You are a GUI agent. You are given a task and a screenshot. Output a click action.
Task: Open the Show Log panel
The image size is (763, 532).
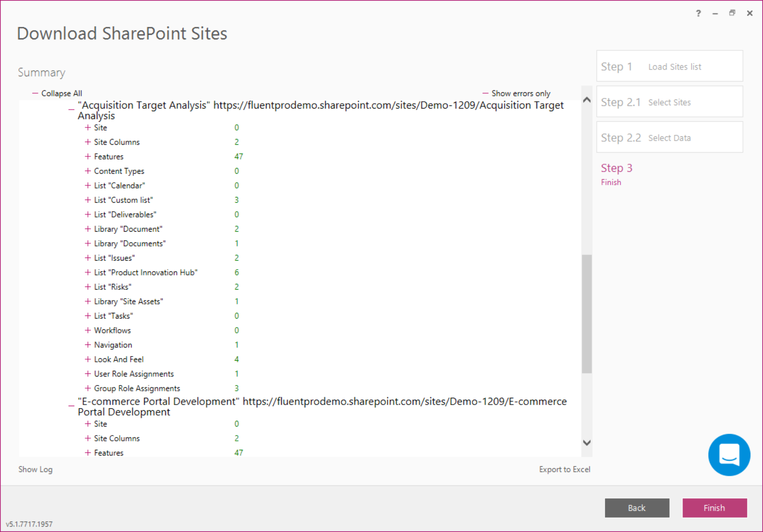(35, 469)
